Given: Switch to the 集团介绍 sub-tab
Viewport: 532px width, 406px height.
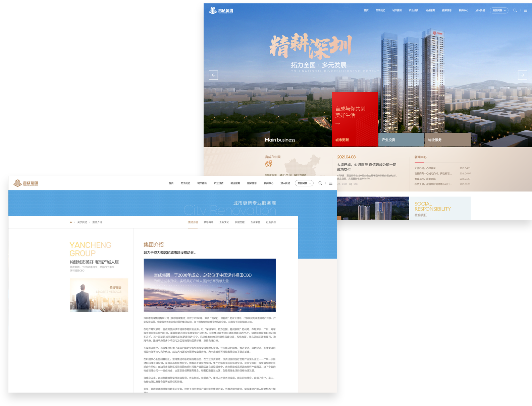Looking at the screenshot, I should (x=193, y=222).
